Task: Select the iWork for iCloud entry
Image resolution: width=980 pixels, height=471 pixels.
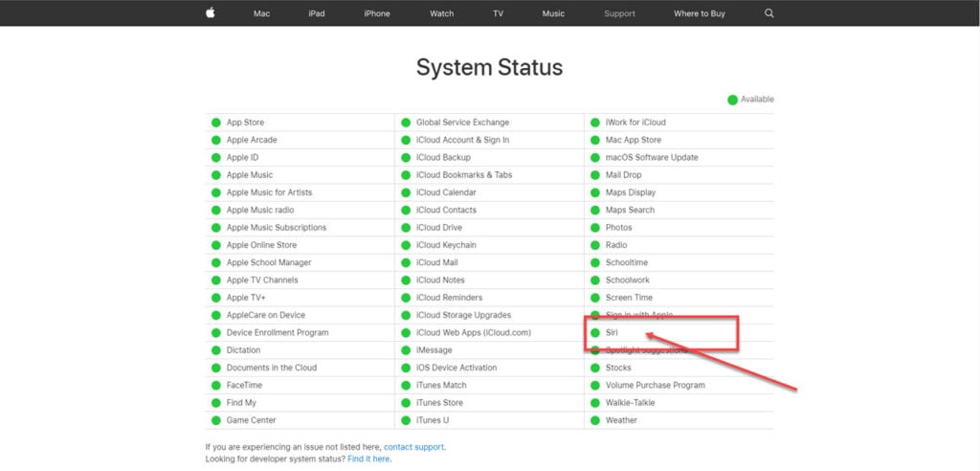Action: [x=635, y=123]
